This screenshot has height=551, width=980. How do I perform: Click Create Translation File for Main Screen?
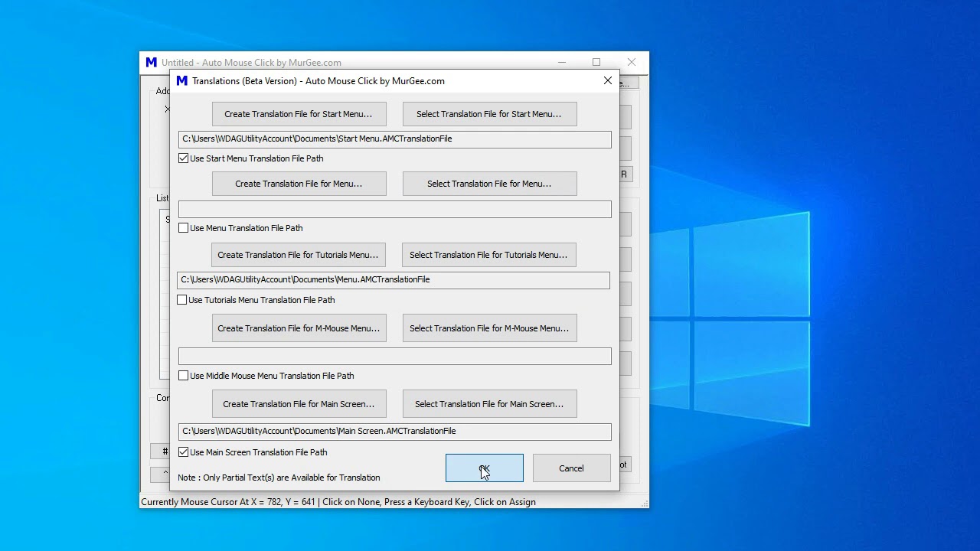(299, 404)
